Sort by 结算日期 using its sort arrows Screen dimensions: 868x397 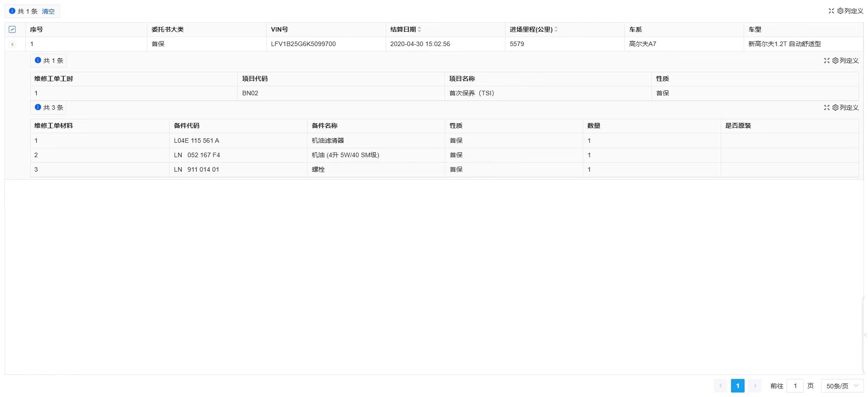point(420,29)
